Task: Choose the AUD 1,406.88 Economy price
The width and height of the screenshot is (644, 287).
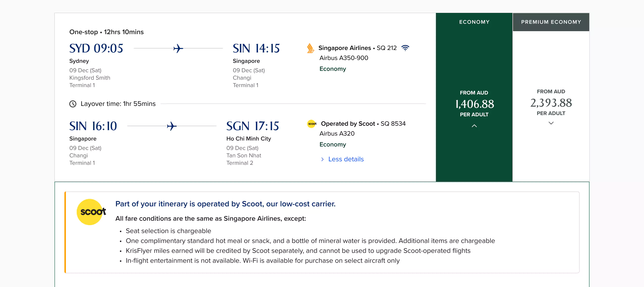Action: point(474,104)
